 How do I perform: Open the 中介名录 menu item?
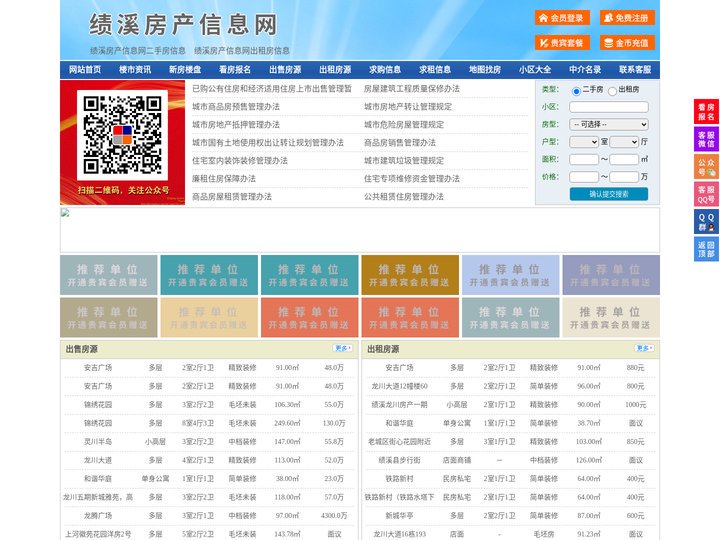585,70
